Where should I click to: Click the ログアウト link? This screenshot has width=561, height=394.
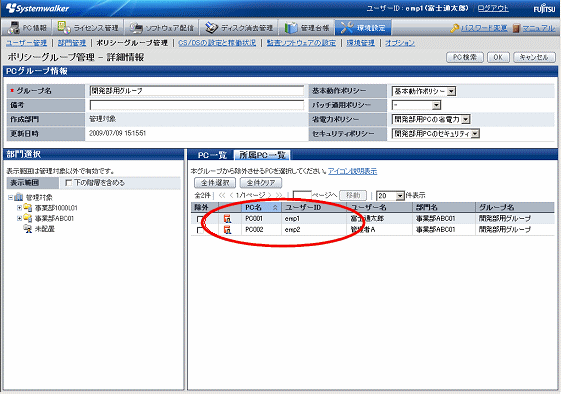493,8
